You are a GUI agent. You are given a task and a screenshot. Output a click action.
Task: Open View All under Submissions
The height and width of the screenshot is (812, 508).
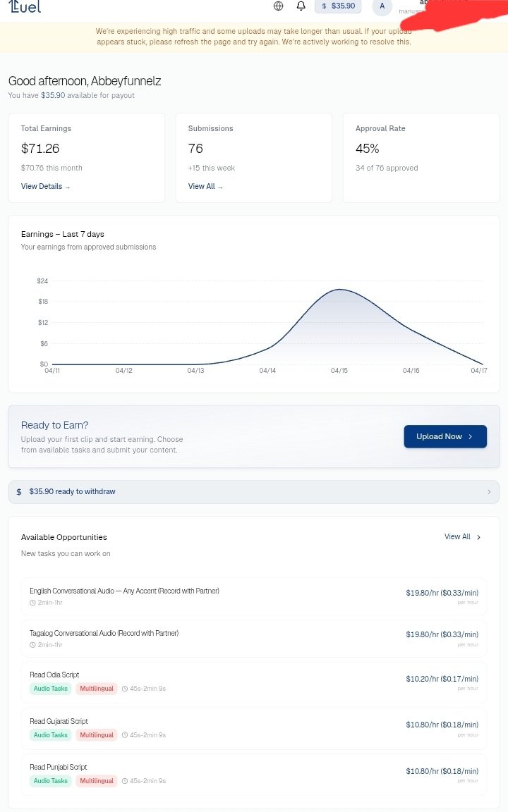point(205,186)
